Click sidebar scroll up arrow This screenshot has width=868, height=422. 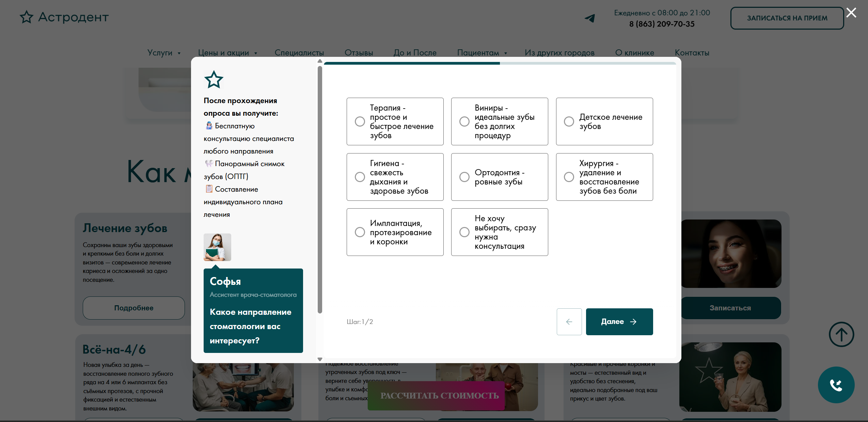(320, 61)
